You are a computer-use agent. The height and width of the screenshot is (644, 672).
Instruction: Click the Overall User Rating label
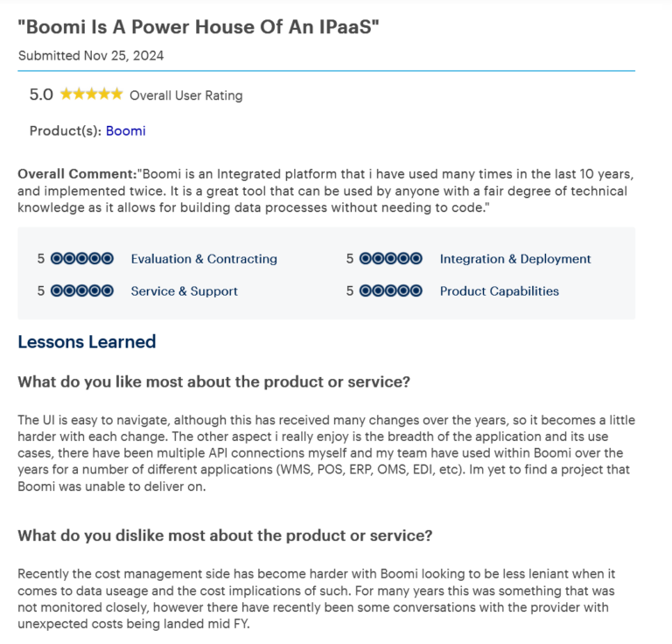point(186,95)
